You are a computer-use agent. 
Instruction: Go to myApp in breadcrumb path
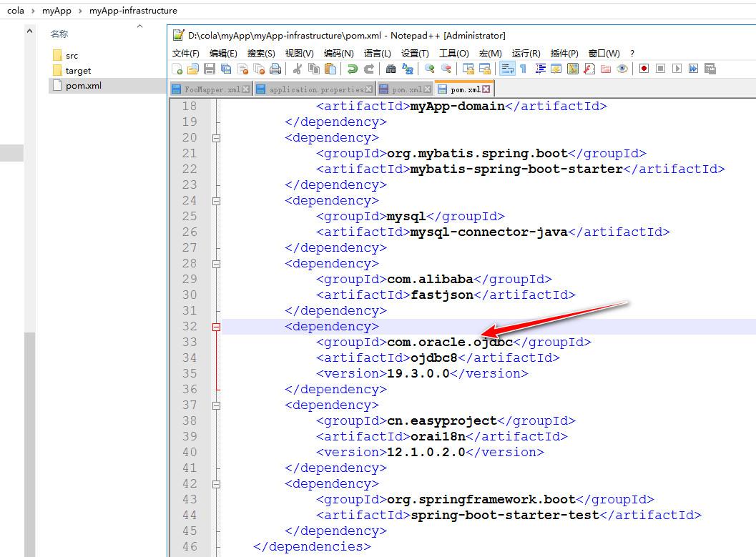point(57,11)
